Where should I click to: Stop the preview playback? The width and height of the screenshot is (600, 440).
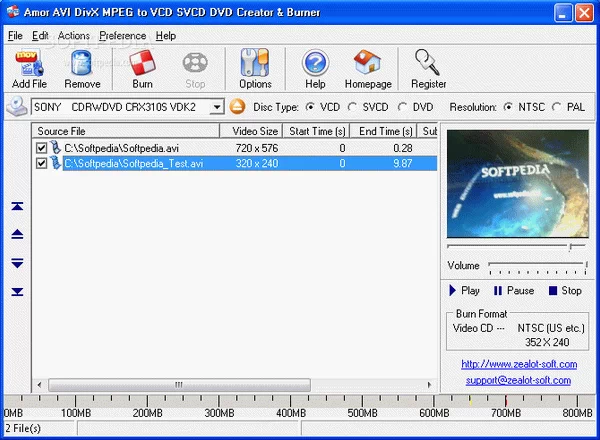pyautogui.click(x=565, y=290)
